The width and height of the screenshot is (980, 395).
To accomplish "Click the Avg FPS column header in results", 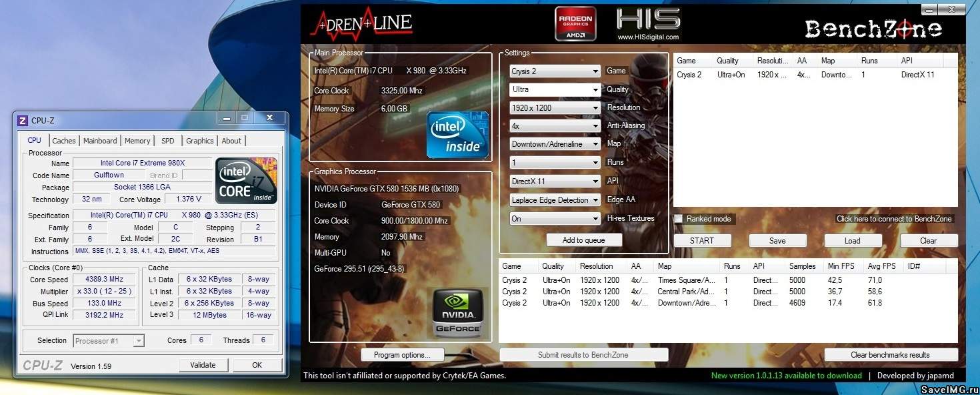I will pyautogui.click(x=884, y=266).
